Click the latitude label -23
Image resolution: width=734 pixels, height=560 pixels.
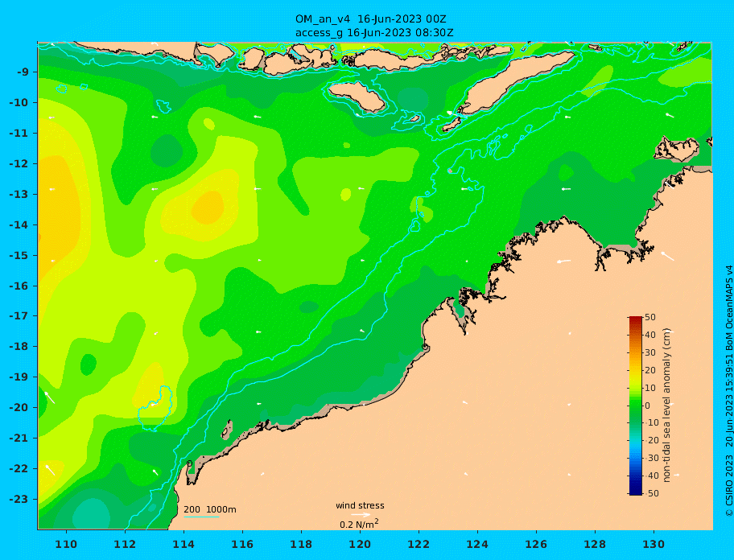tap(19, 499)
